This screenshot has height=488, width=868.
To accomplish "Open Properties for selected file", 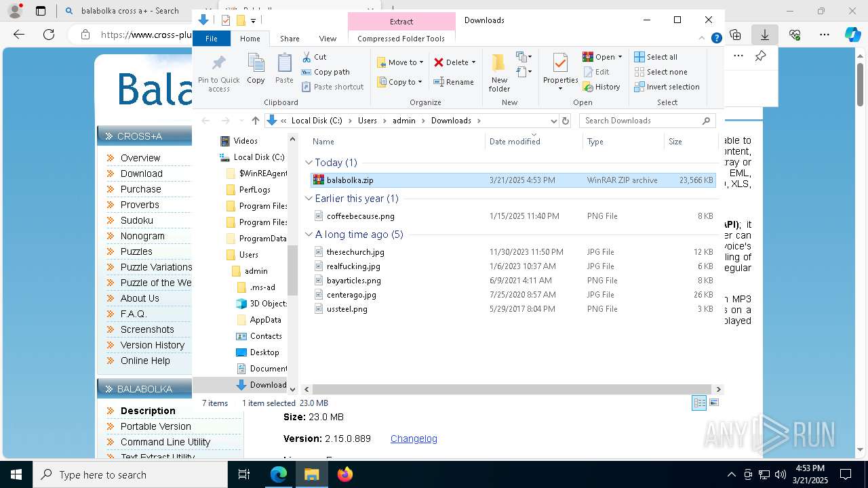I will (x=560, y=73).
